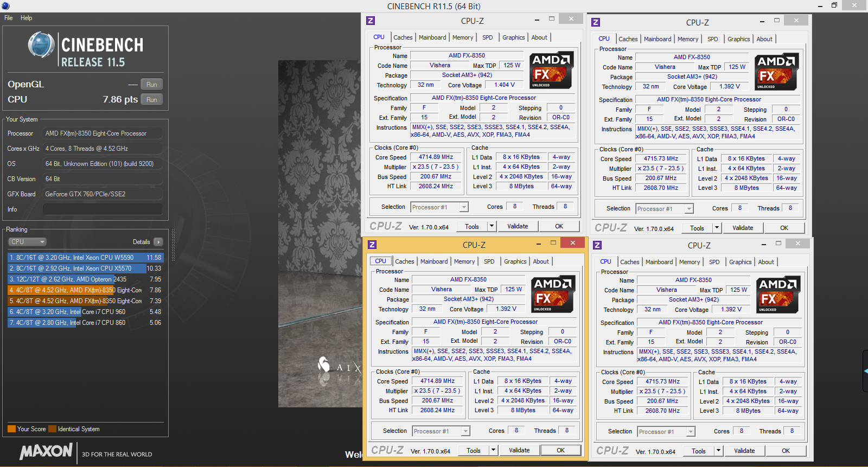Click Validate in lower-right CPU-Z window
Image resolution: width=868 pixels, height=467 pixels.
coord(744,451)
